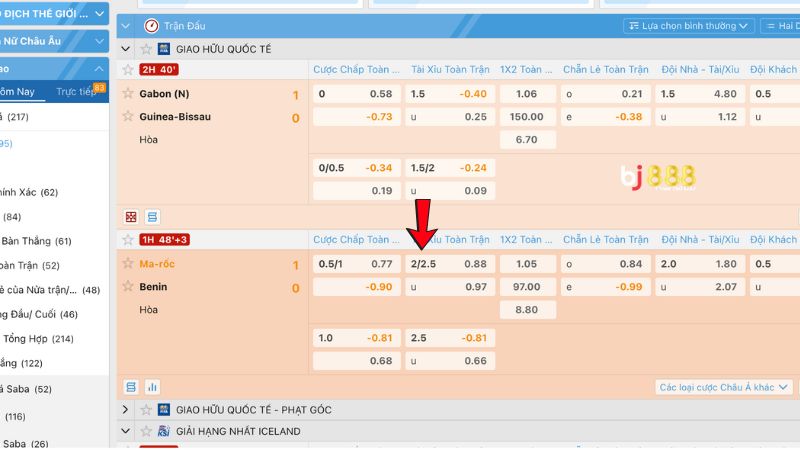Bet handicap 1.0 at -0.81 Ma-rốc

pyautogui.click(x=357, y=338)
